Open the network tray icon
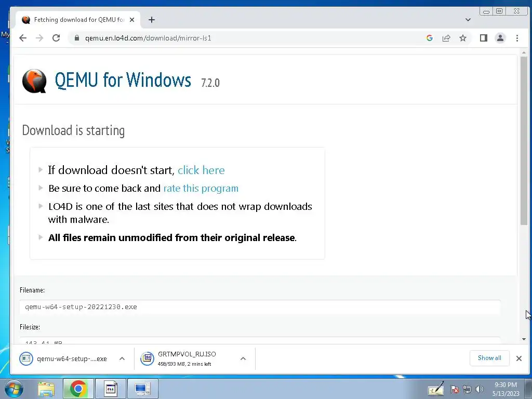Screen dimensions: 532x399 pos(467,389)
